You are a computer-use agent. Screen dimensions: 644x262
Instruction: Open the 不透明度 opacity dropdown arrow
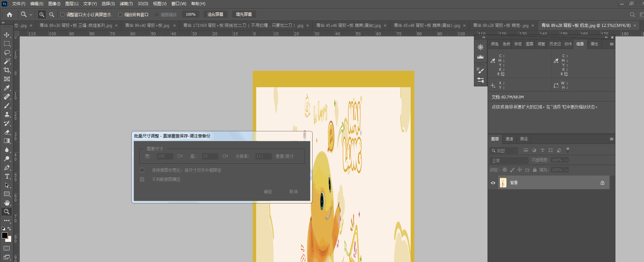pos(566,160)
